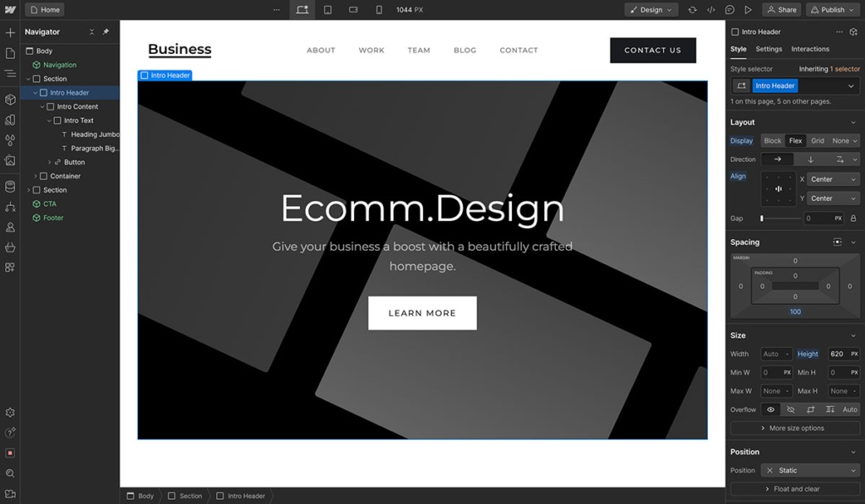Open the Position Static dropdown
Image resolution: width=865 pixels, height=504 pixels.
pyautogui.click(x=808, y=469)
